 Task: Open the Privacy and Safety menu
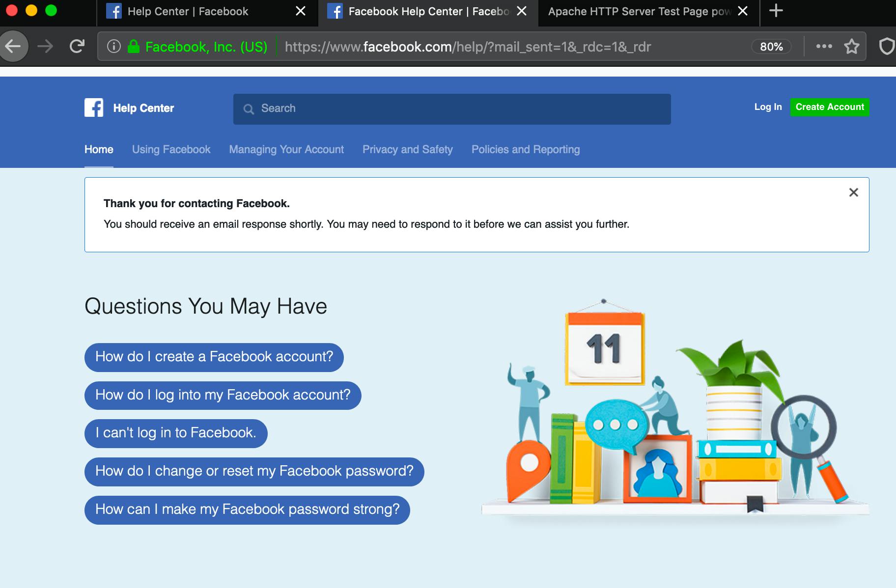pos(407,150)
